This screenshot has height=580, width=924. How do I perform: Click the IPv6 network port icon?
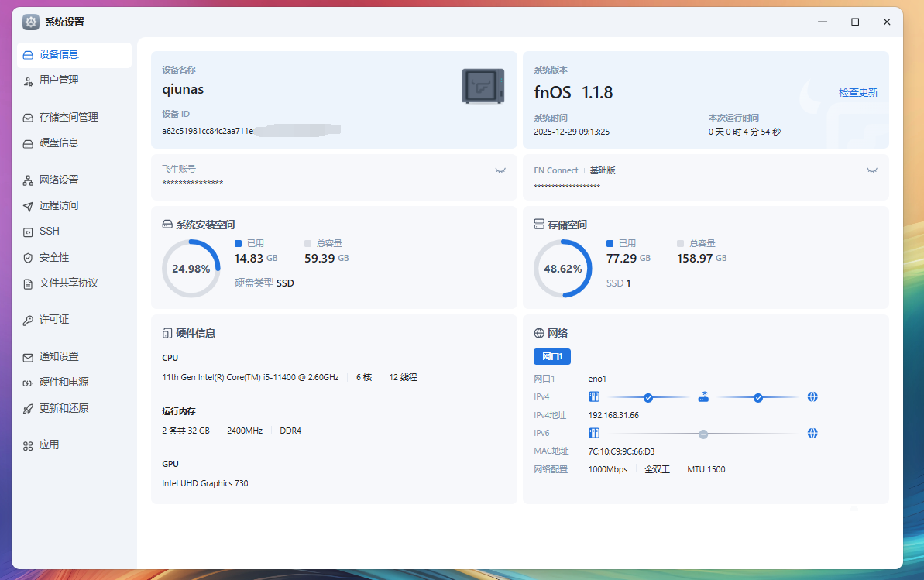pyautogui.click(x=594, y=433)
